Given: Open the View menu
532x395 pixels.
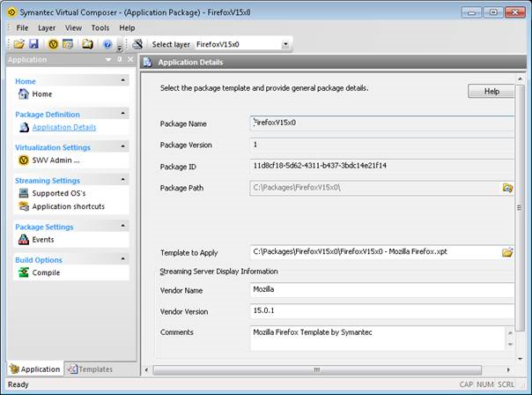Looking at the screenshot, I should tap(73, 28).
